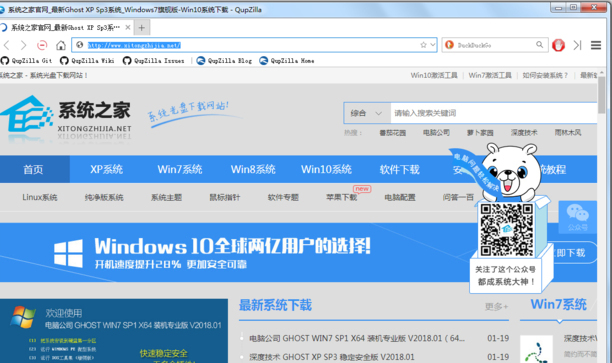Expand the address bar history dropdown

[x=432, y=45]
